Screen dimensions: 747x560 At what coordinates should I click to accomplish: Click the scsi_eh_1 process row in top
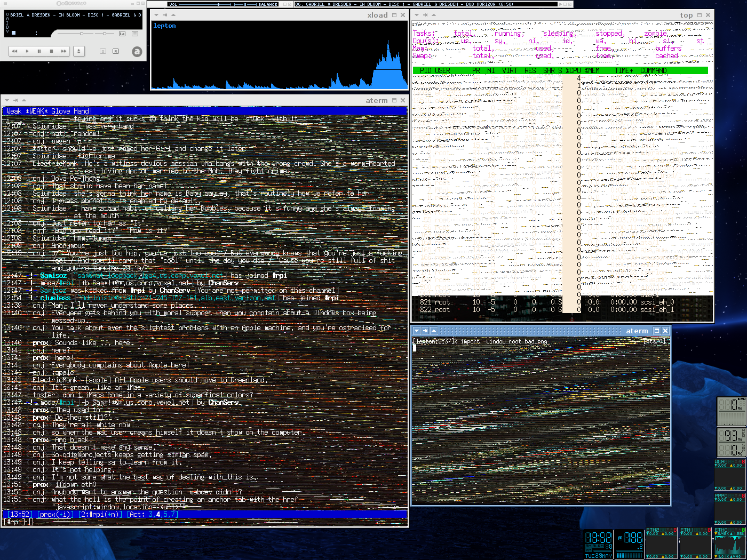point(562,309)
